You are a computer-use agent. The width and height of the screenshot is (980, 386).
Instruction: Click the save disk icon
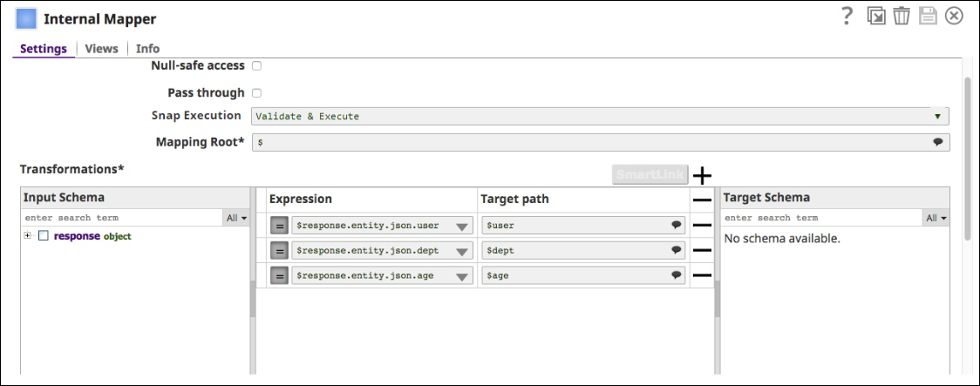(928, 17)
